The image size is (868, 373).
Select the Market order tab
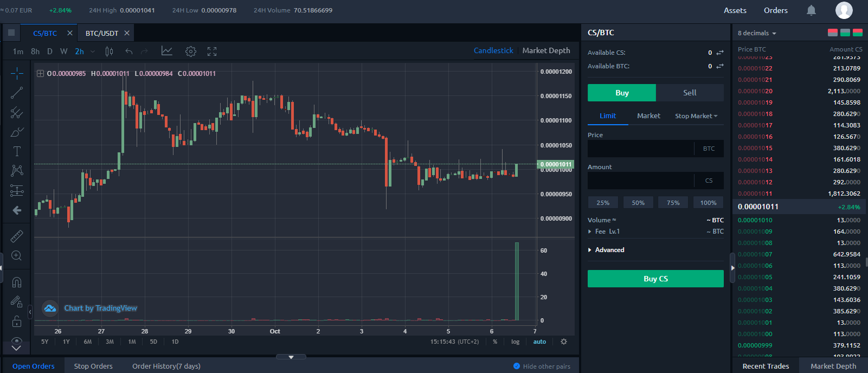click(648, 116)
